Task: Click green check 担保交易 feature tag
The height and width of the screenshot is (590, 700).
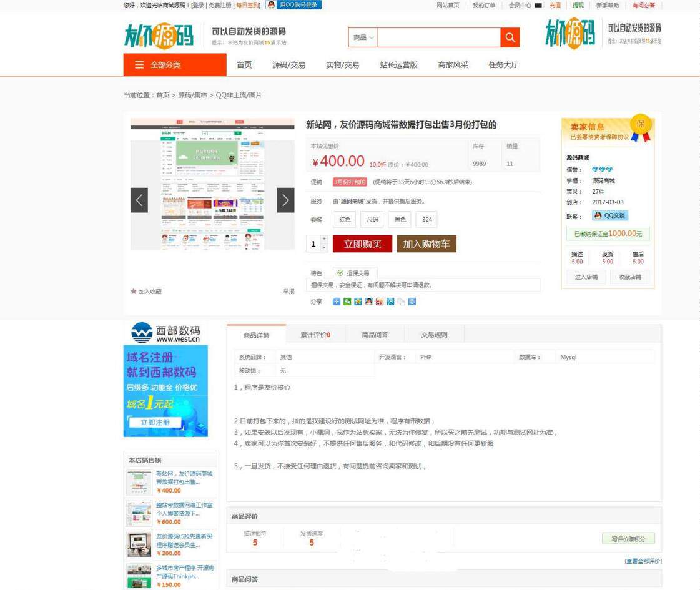Action: tap(355, 273)
